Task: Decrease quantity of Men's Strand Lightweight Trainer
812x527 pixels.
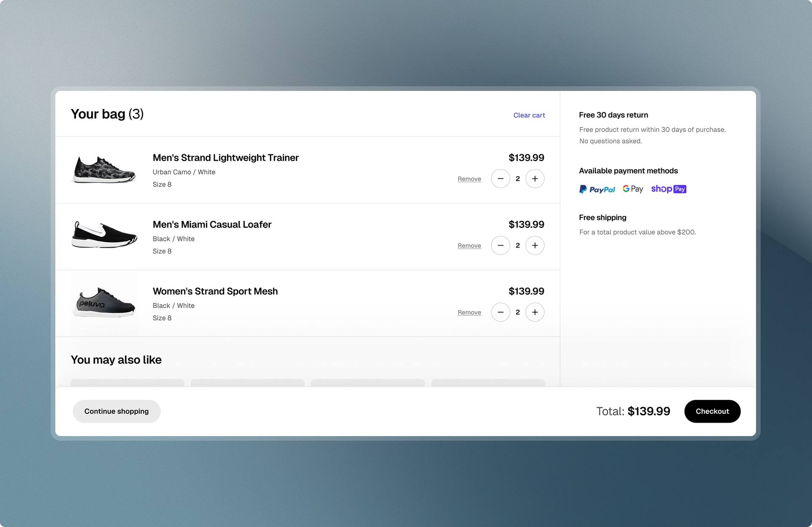Action: (501, 178)
